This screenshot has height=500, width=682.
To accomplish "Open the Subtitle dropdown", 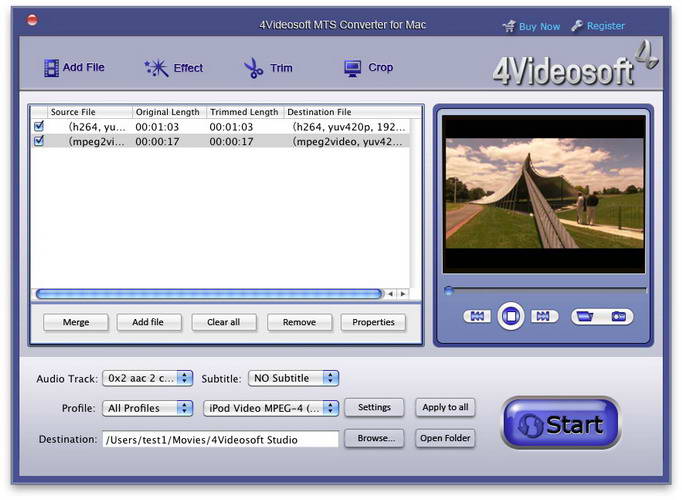I will (x=293, y=378).
